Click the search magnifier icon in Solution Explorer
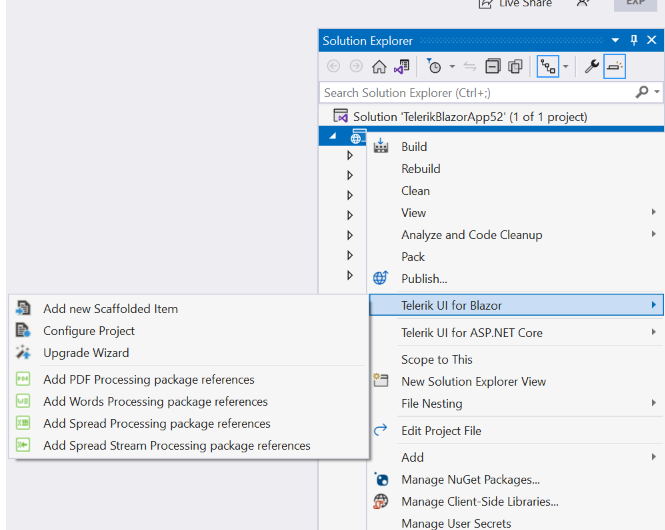Viewport: 665px width, 530px height. [642, 92]
